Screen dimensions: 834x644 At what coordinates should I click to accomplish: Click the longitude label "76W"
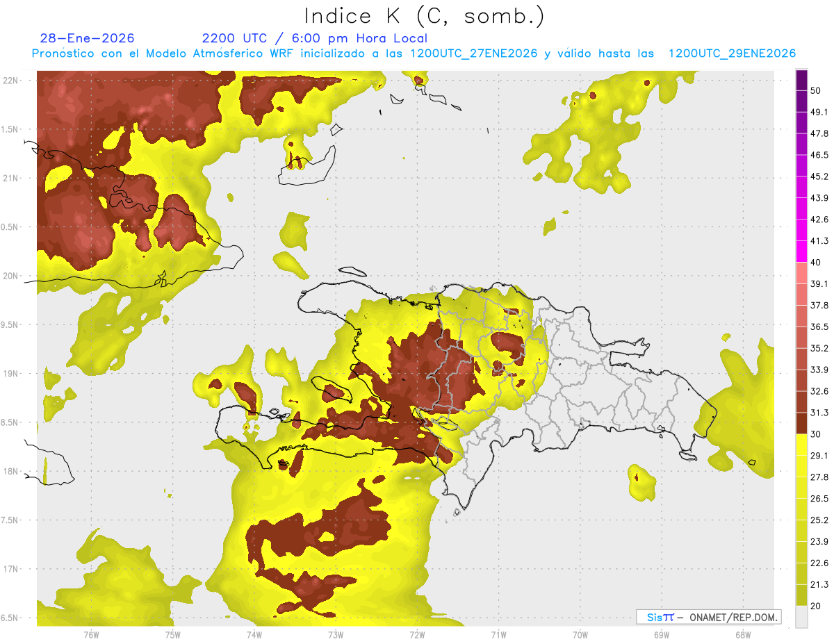[91, 635]
